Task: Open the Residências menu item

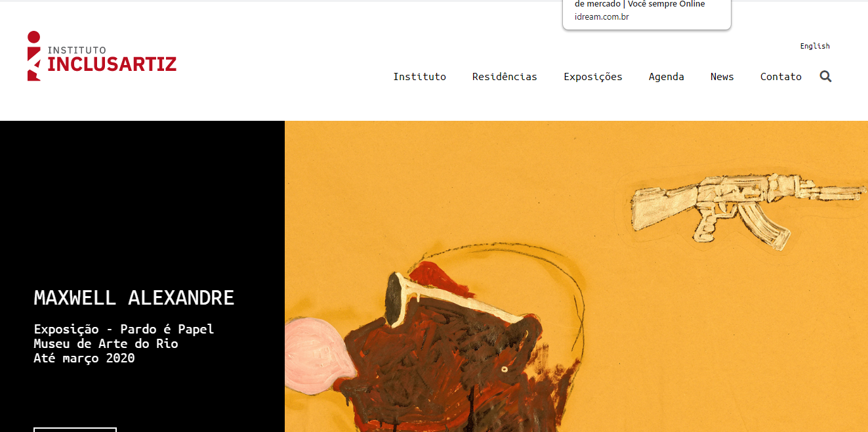Action: [x=505, y=77]
